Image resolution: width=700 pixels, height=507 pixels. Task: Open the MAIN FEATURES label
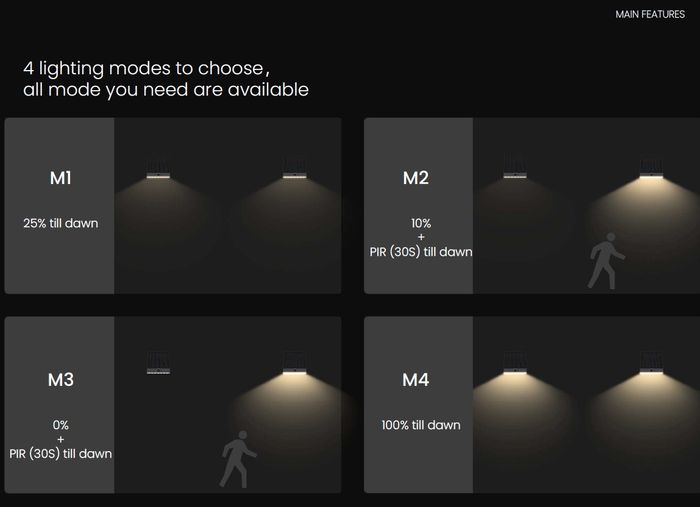(650, 15)
